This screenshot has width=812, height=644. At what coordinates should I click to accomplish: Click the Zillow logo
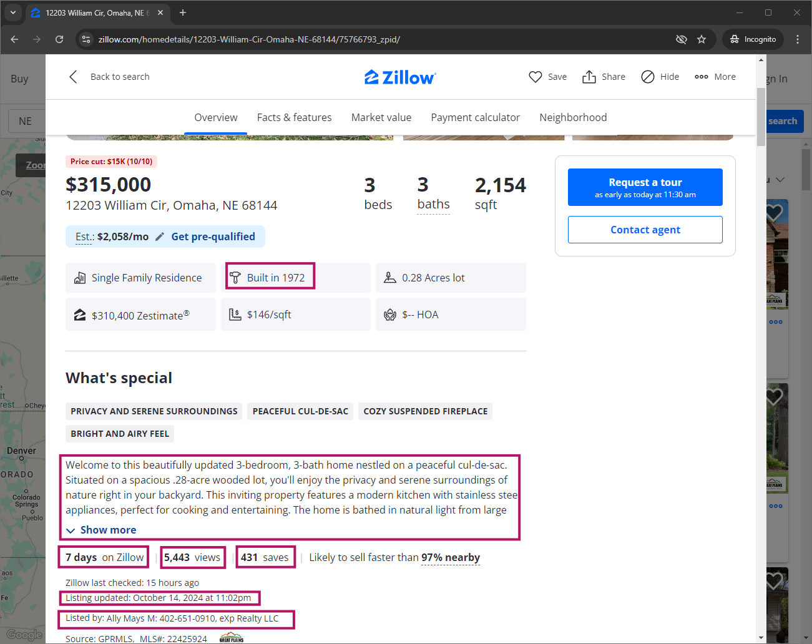click(400, 77)
